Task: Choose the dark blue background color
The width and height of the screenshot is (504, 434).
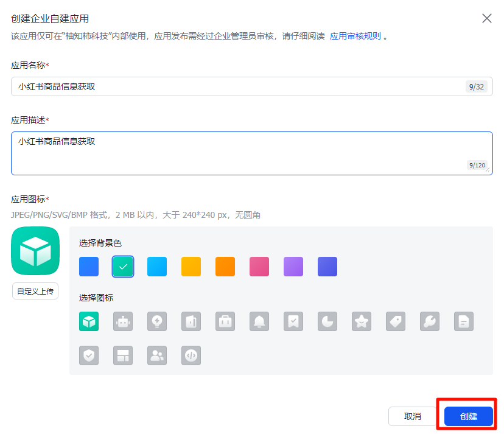Action: coord(327,267)
